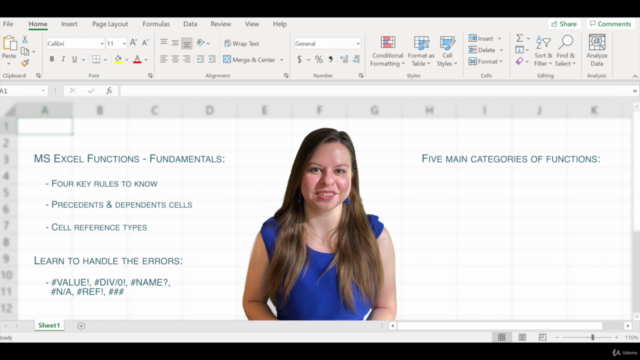The image size is (640, 360).
Task: Open the File menu tab
Action: click(8, 24)
